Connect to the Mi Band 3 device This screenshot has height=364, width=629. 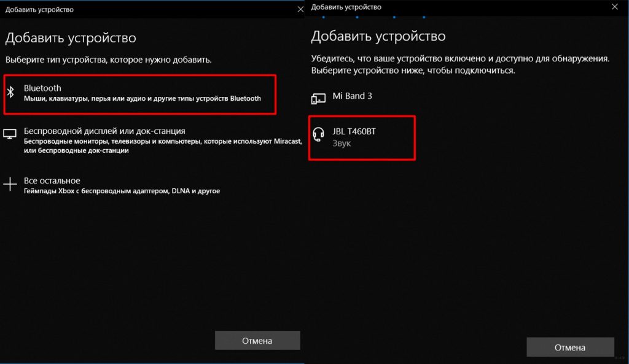tap(356, 96)
